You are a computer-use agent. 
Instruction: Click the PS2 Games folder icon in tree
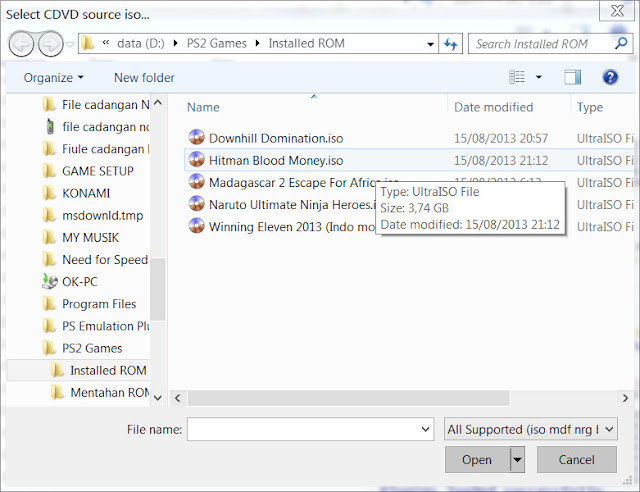[x=49, y=348]
